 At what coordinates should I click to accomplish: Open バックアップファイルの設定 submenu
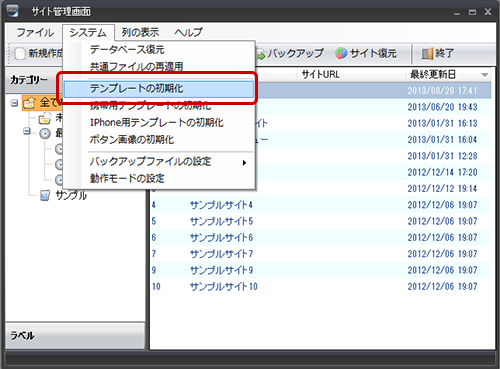[159, 162]
